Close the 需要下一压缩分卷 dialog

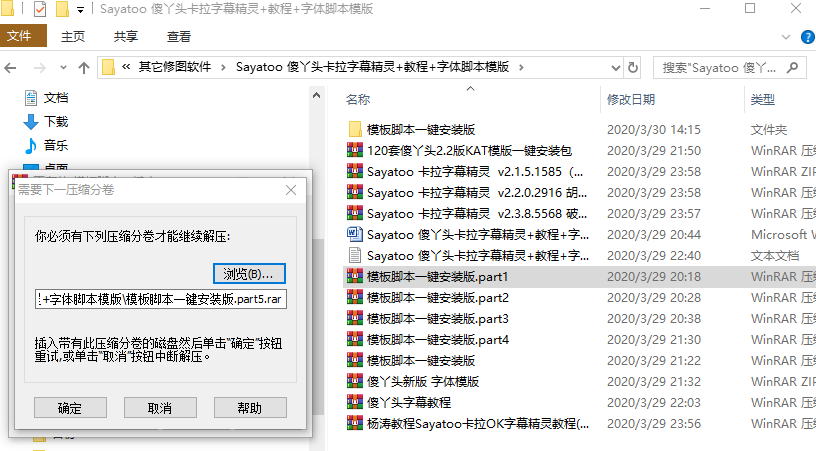click(x=291, y=190)
